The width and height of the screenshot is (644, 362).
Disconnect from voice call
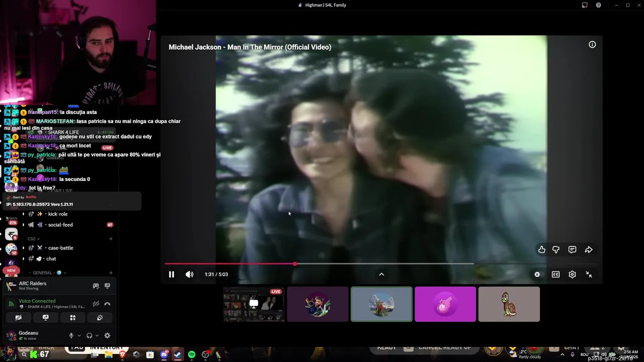107,304
